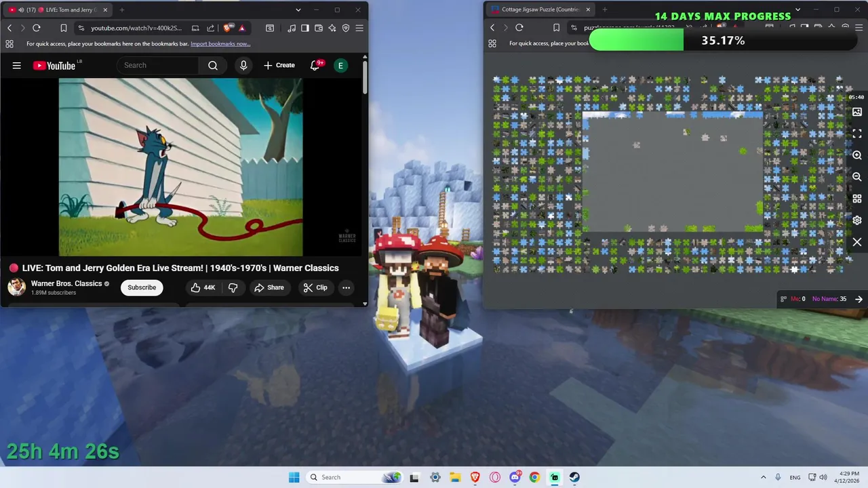This screenshot has height=488, width=868.
Task: Click the YouTube search input field
Action: point(157,65)
